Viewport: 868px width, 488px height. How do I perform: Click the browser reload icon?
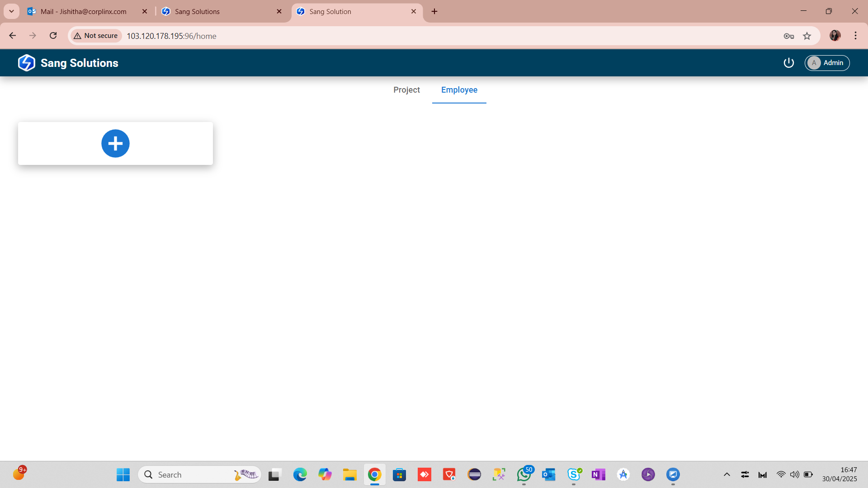[53, 36]
